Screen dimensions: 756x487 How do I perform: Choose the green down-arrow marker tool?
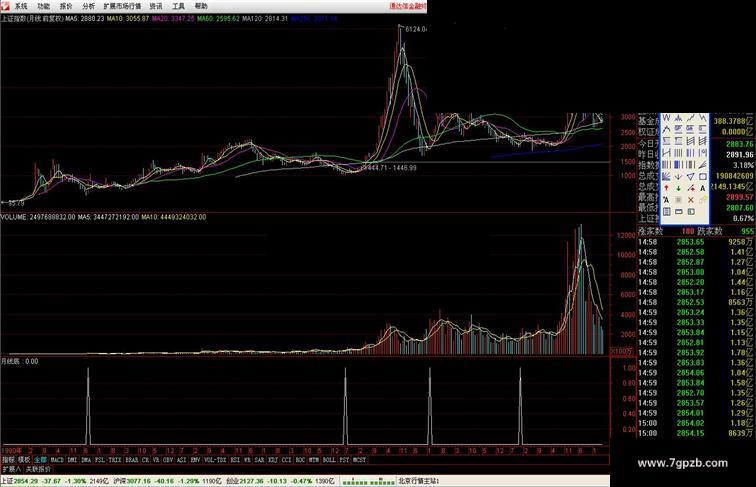[x=678, y=188]
